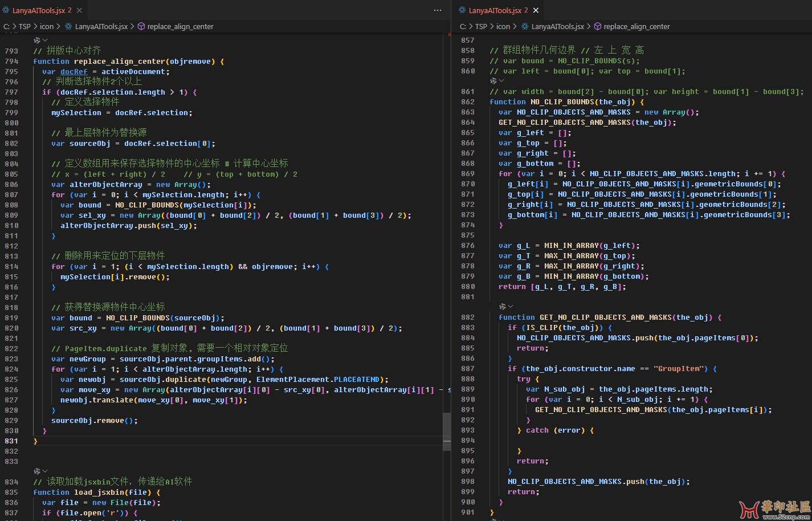The width and height of the screenshot is (812, 521).
Task: Click 'var g_bottom = [];' on line 868
Action: click(x=540, y=163)
